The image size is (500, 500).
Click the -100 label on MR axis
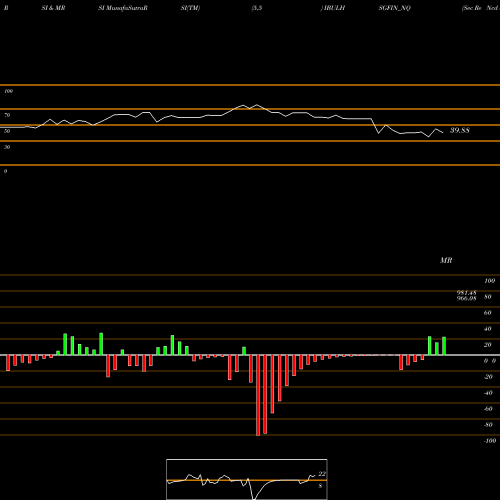(x=490, y=441)
